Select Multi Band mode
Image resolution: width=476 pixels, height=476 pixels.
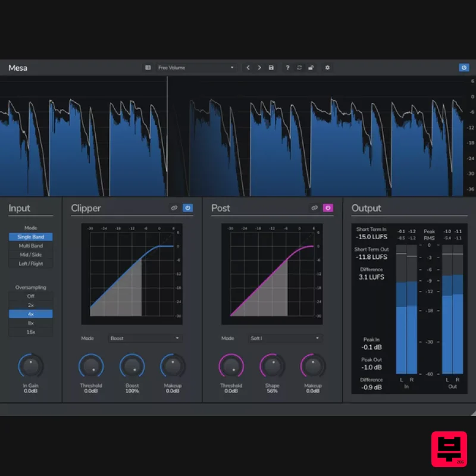[x=30, y=246]
